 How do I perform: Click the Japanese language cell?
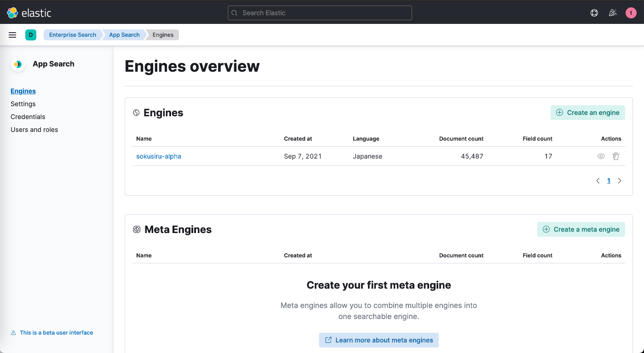click(368, 156)
